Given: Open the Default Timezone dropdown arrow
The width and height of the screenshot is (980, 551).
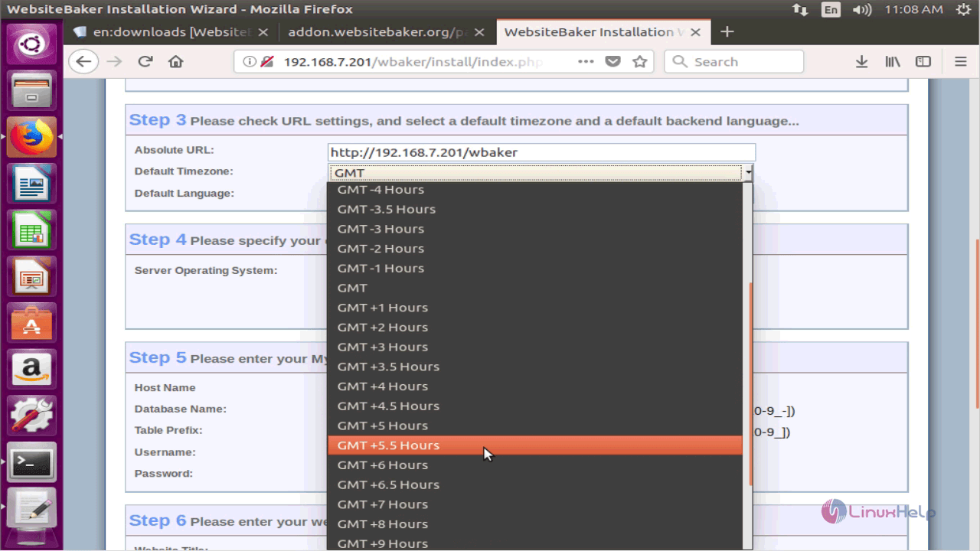Looking at the screenshot, I should pyautogui.click(x=748, y=173).
